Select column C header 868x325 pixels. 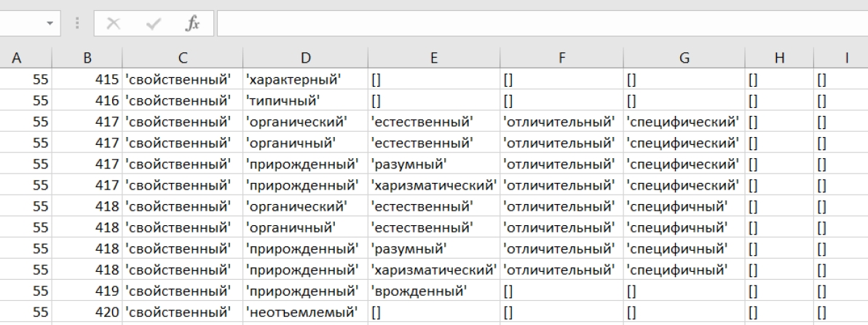click(x=184, y=55)
